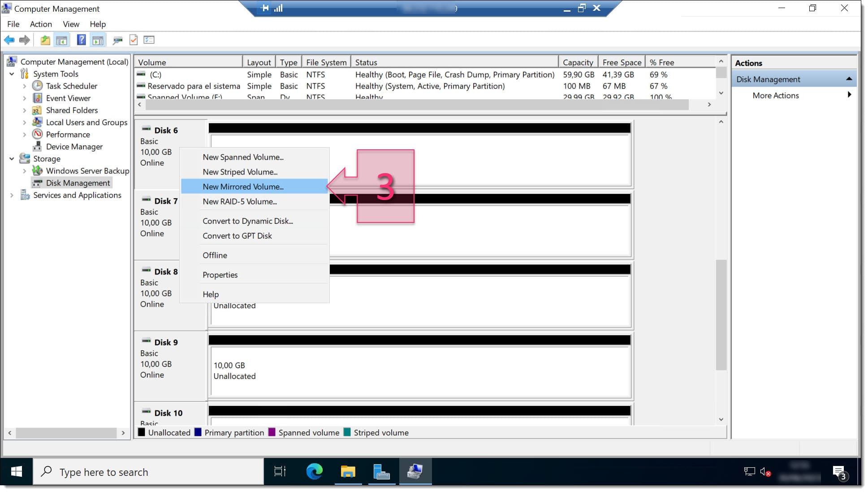The width and height of the screenshot is (868, 492).
Task: Sort by the Capacity column header
Action: pos(578,62)
